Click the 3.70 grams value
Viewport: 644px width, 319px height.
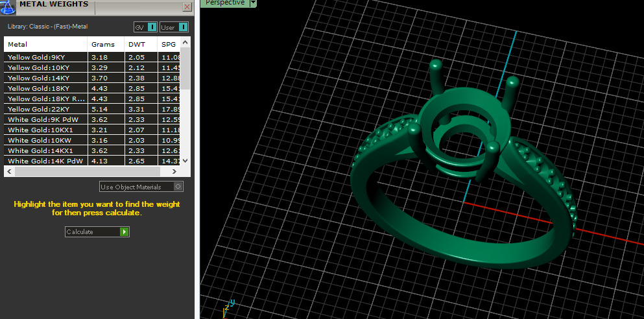[x=98, y=78]
